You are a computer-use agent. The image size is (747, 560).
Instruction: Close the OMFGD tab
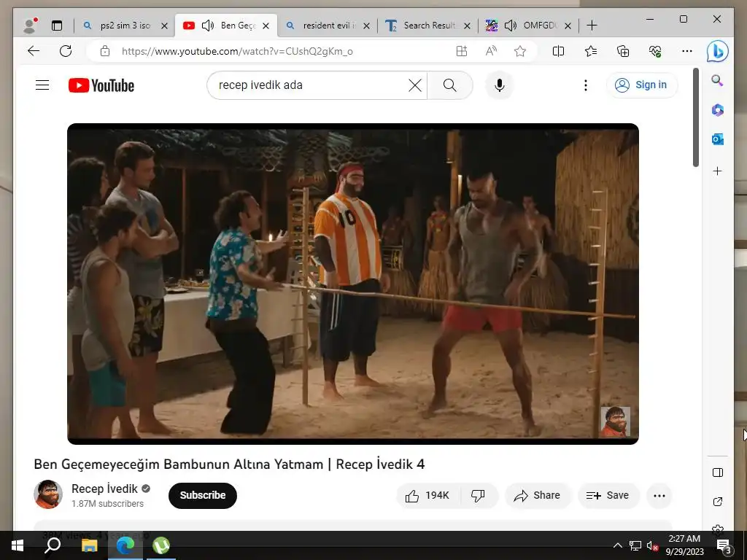(568, 26)
